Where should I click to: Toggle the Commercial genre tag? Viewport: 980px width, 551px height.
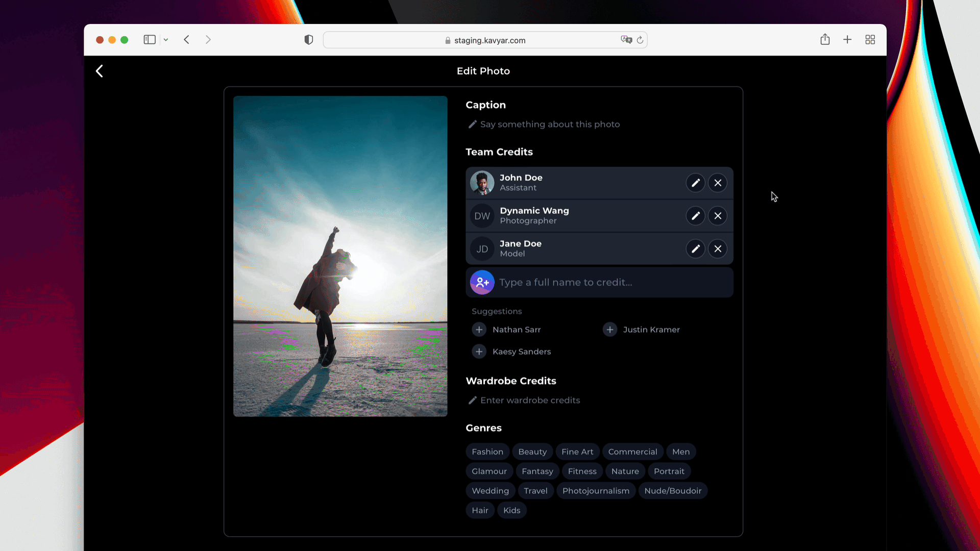tap(632, 452)
